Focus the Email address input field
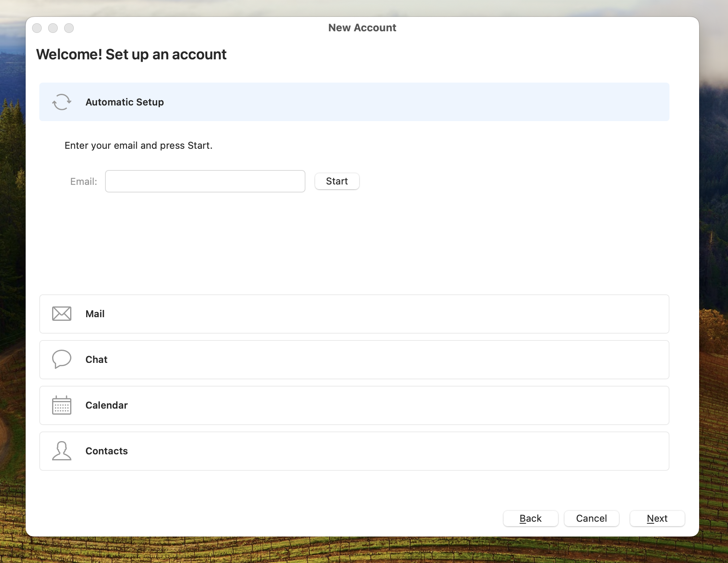Image resolution: width=728 pixels, height=563 pixels. coord(205,181)
